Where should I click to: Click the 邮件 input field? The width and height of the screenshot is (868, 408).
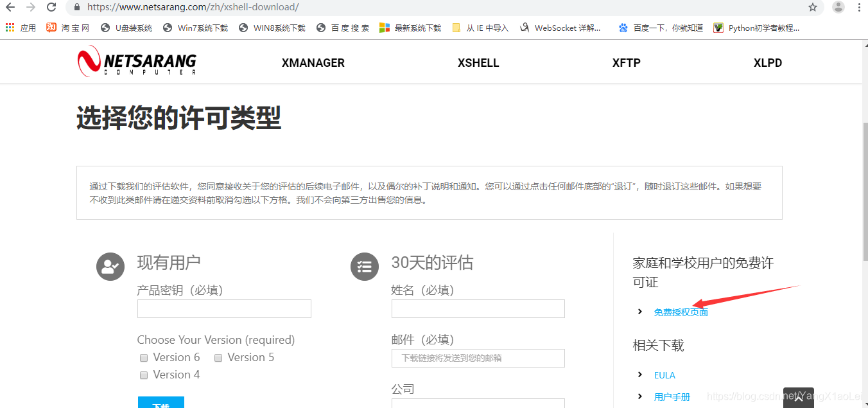click(x=478, y=358)
